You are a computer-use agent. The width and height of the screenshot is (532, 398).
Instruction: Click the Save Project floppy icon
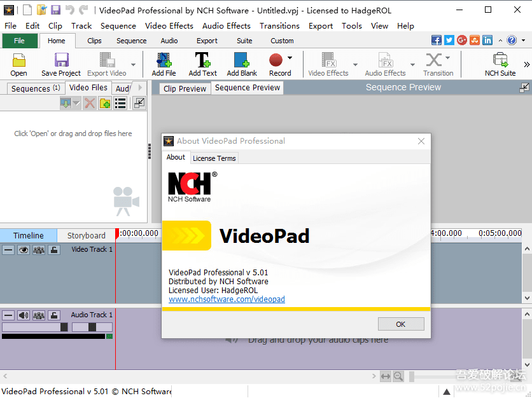coord(62,60)
